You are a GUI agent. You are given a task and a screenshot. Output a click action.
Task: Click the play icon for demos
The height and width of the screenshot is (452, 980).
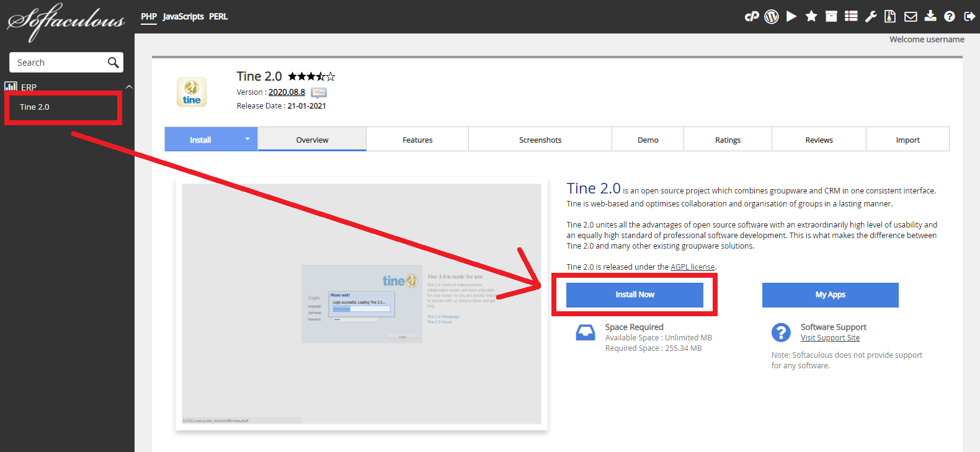(x=791, y=17)
